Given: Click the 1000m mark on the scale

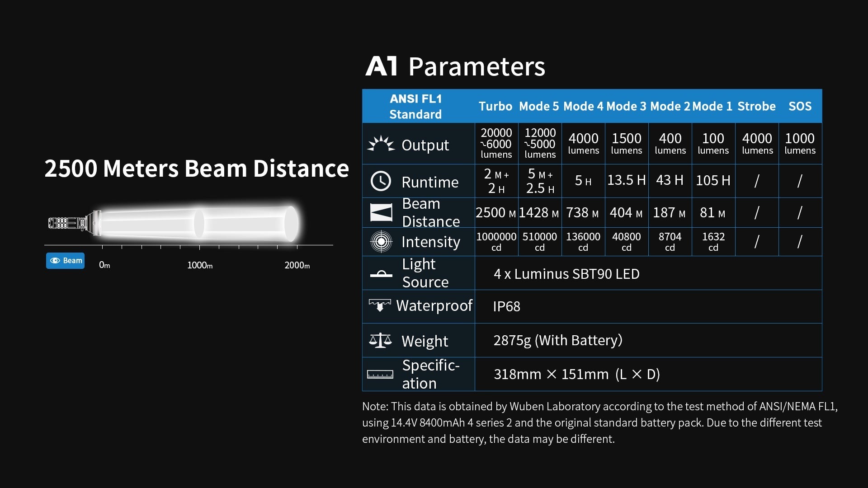Looking at the screenshot, I should (x=200, y=265).
